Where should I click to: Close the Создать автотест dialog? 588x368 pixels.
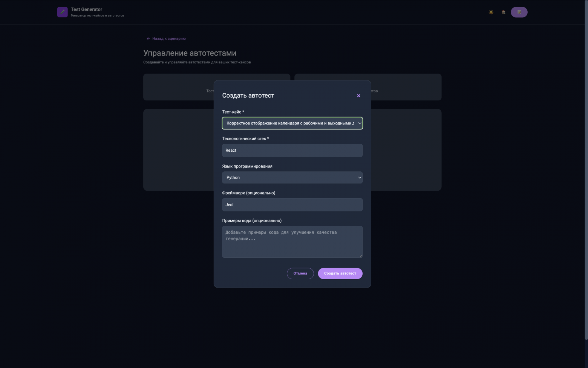click(x=358, y=96)
